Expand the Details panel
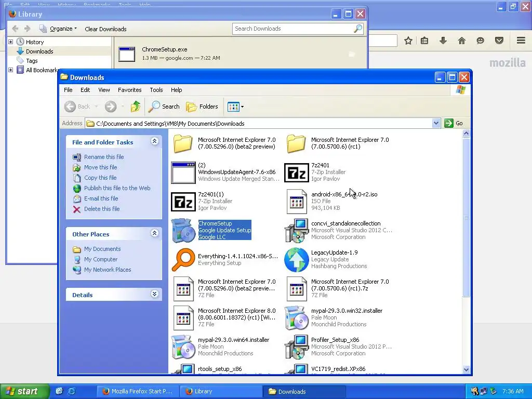 tap(154, 294)
